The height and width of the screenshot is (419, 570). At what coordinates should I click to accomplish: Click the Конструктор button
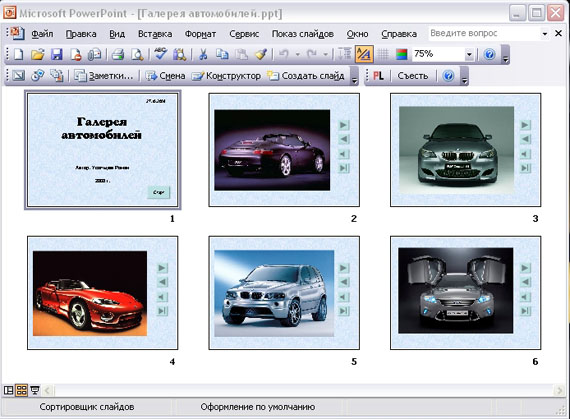(226, 76)
